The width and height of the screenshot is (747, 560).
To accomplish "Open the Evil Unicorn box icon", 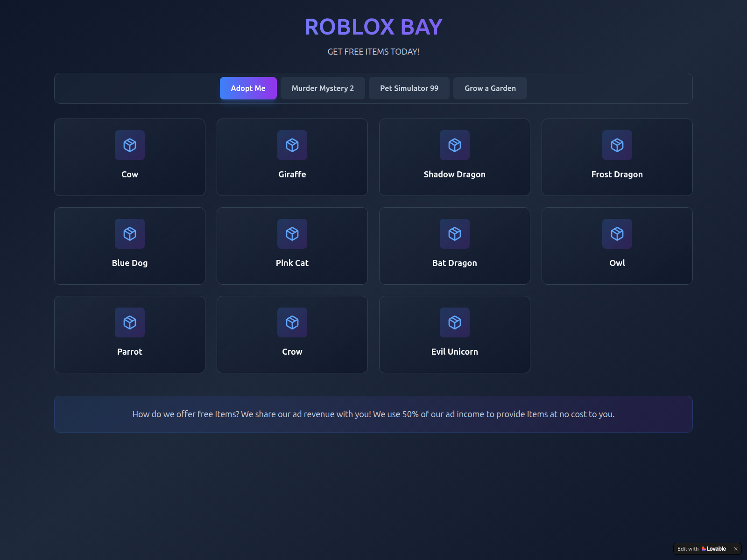I will 455,322.
